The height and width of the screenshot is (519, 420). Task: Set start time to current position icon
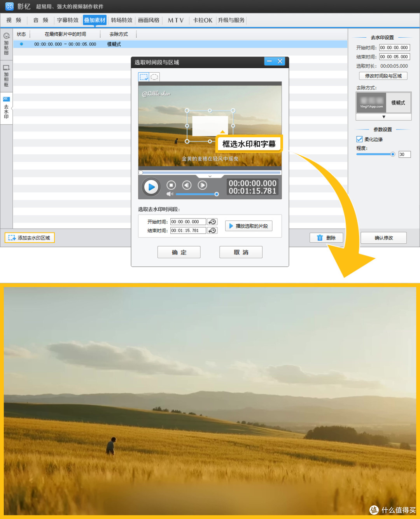click(212, 222)
